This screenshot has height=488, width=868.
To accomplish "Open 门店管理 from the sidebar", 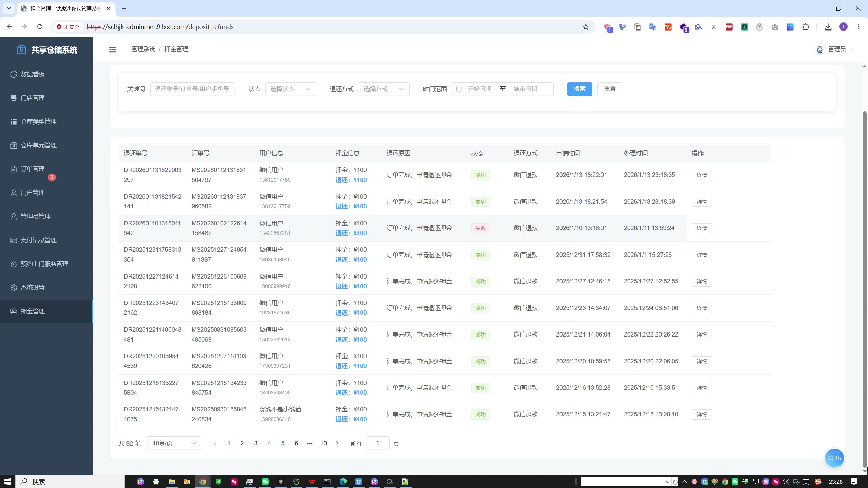I will click(33, 98).
